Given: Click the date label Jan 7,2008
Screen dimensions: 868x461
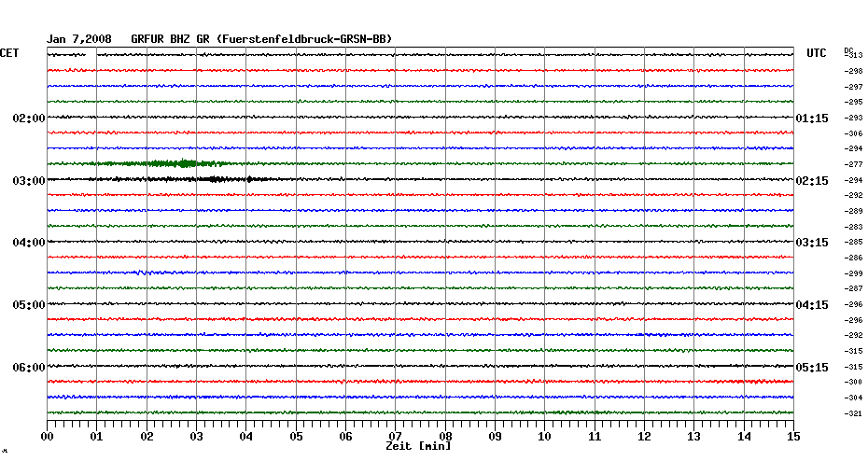Looking at the screenshot, I should pyautogui.click(x=78, y=39).
